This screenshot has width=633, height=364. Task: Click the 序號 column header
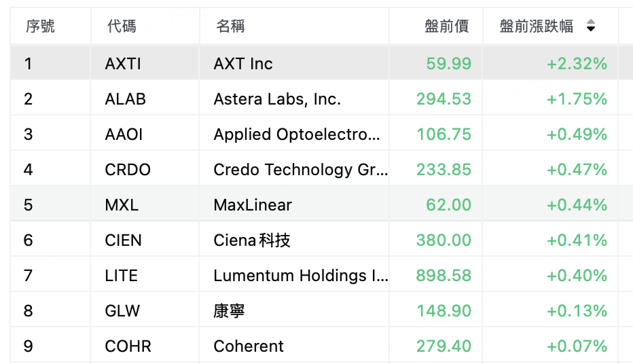click(x=40, y=26)
